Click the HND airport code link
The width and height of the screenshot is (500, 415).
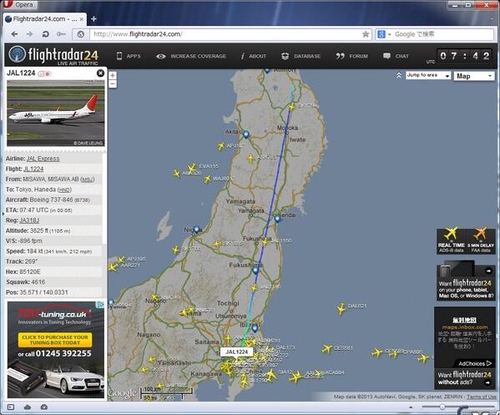(x=64, y=190)
